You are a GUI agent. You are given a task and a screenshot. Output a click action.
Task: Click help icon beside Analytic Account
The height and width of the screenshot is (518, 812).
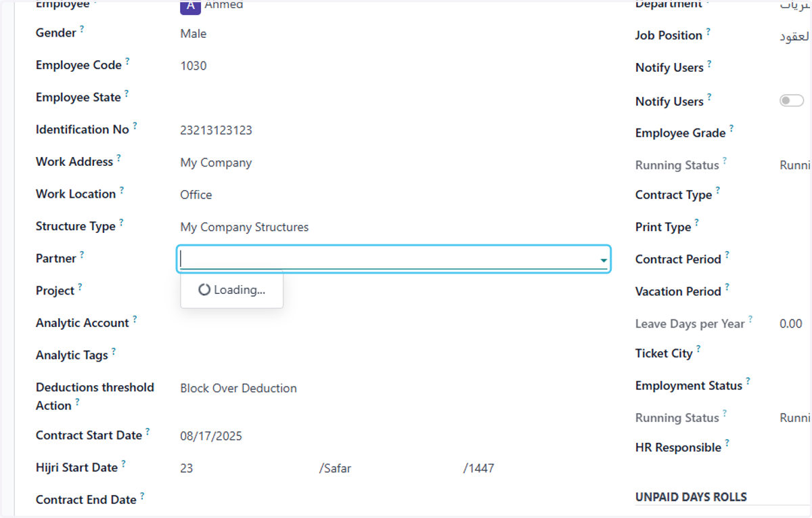(x=135, y=319)
